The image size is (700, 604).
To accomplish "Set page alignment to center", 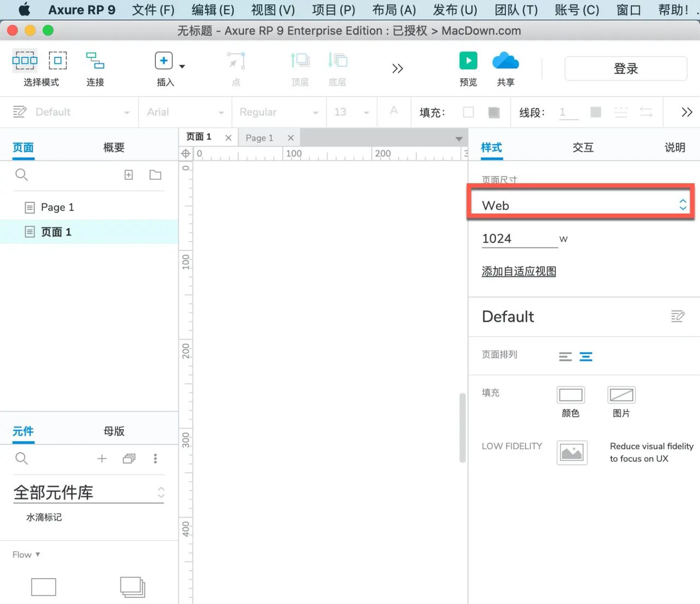I will pos(586,357).
